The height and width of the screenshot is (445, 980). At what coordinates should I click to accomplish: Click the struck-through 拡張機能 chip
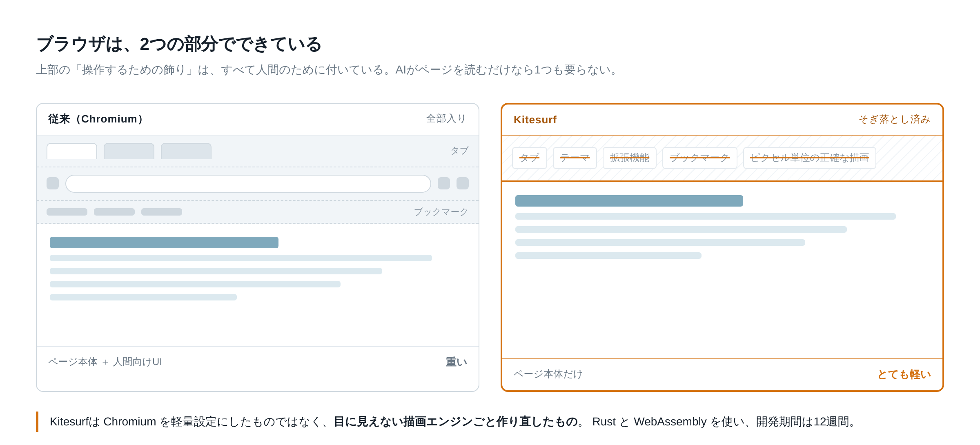[x=630, y=158]
